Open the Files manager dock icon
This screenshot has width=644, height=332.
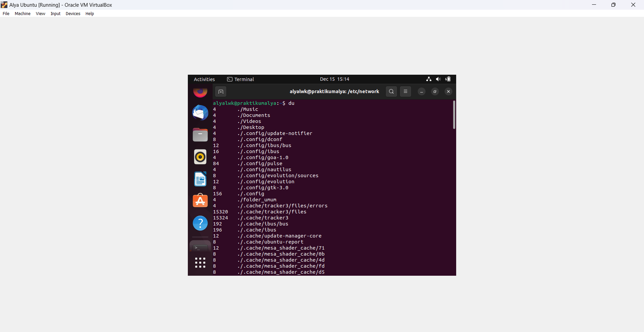[x=200, y=135]
